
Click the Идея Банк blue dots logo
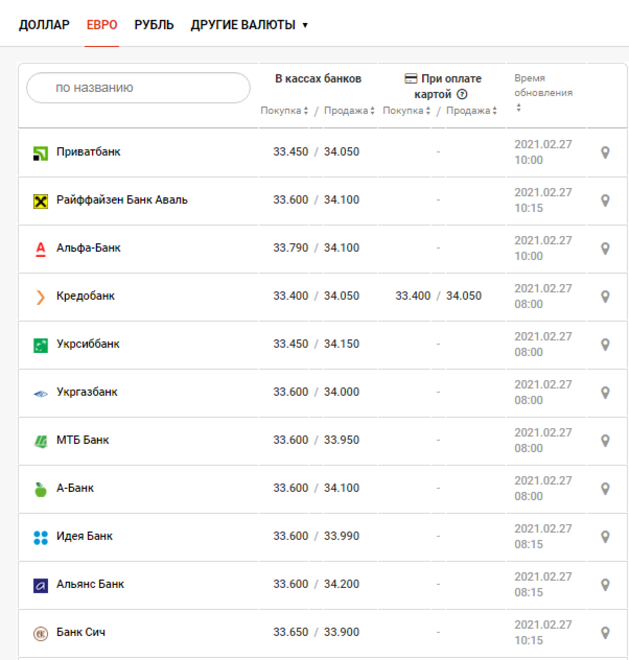point(40,537)
